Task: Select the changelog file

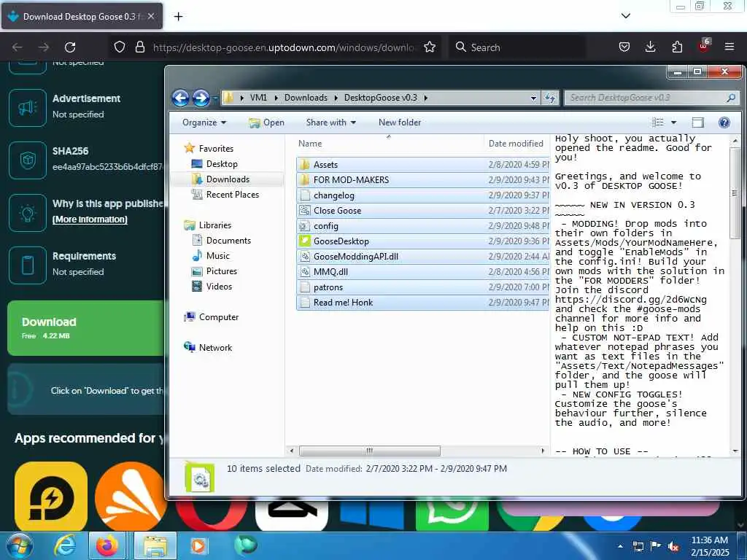Action: click(422, 195)
